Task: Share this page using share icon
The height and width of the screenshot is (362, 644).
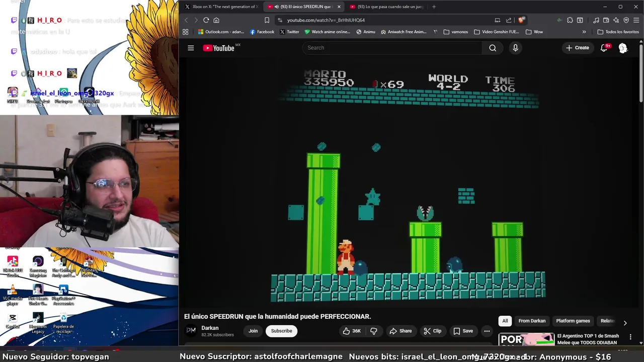Action: pos(509,20)
